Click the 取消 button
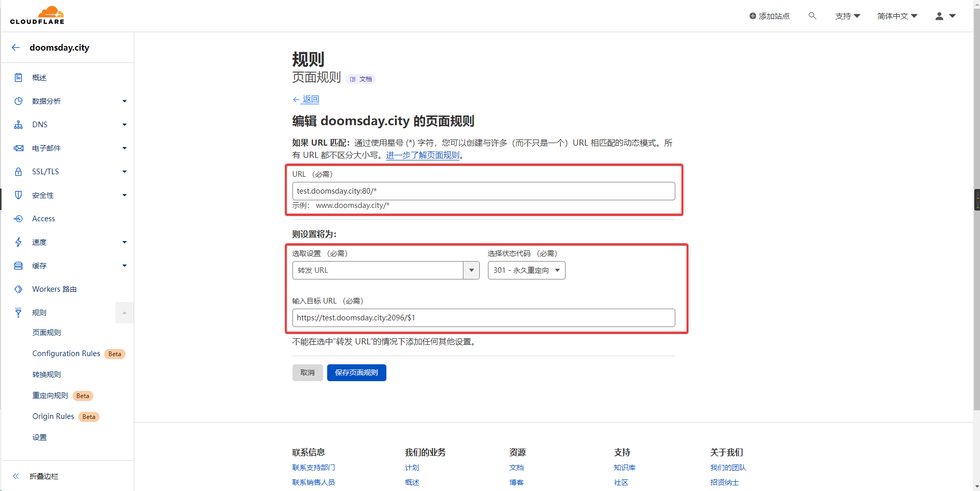Viewport: 980px width, 491px height. pos(307,372)
